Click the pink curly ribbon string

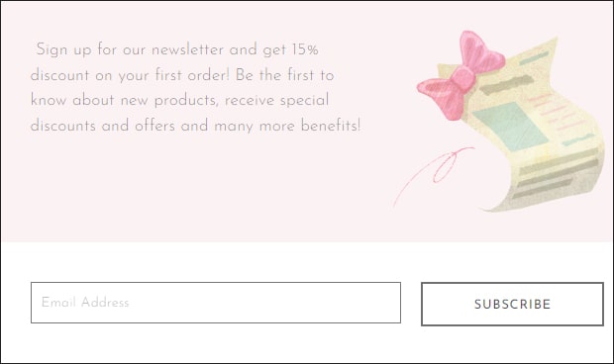[x=434, y=176]
